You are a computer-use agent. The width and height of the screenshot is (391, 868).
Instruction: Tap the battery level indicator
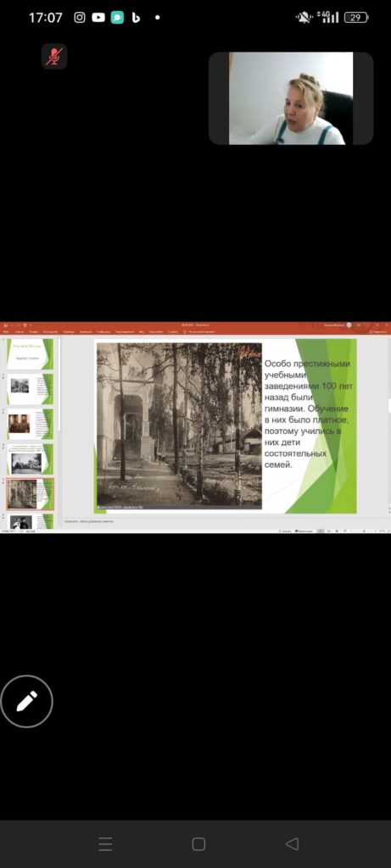tap(356, 18)
